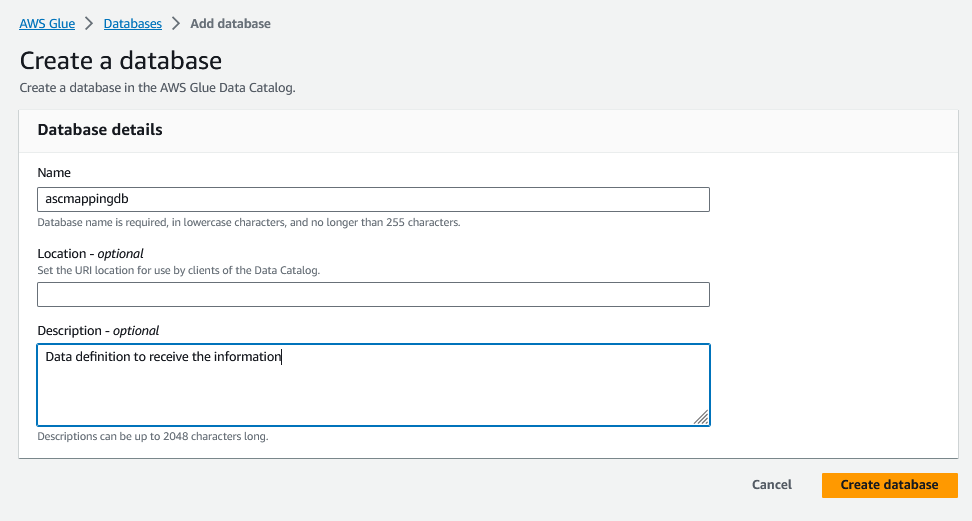
Task: Click the database name requirements hint text
Action: [248, 222]
